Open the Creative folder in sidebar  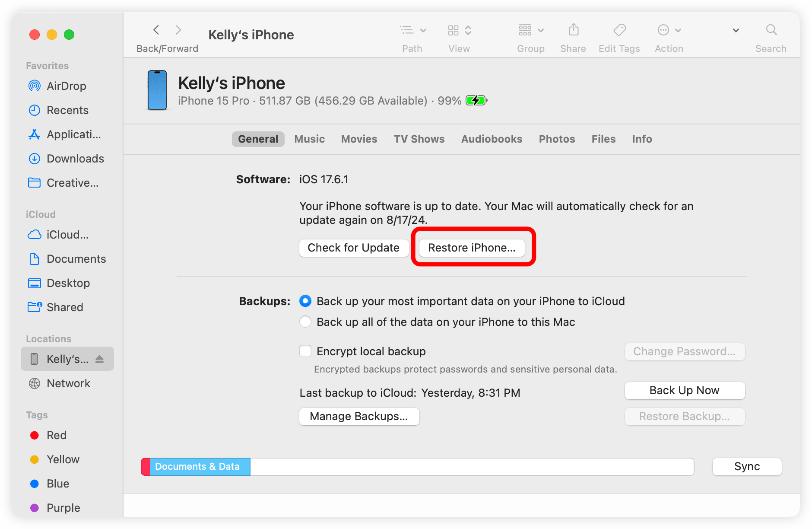(x=67, y=183)
